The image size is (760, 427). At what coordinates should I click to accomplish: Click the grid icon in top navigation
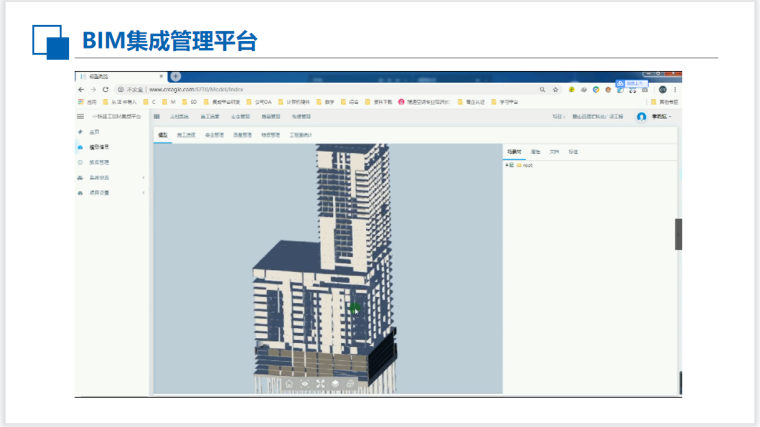156,117
